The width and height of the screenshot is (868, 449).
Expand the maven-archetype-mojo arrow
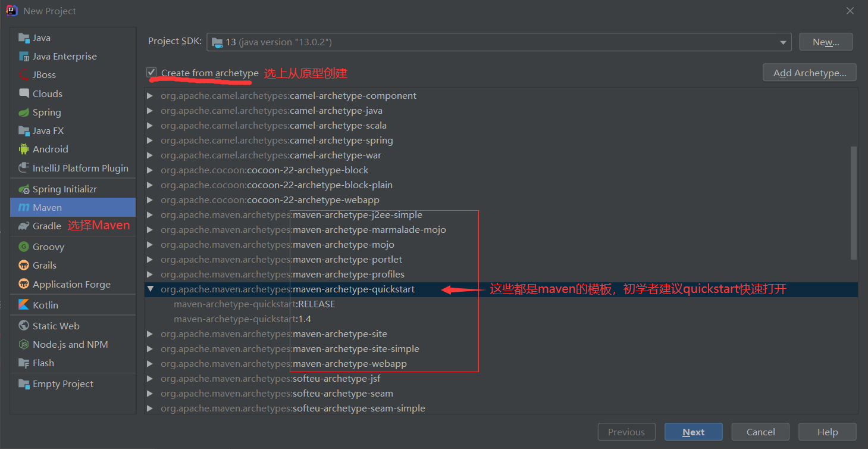pyautogui.click(x=150, y=245)
